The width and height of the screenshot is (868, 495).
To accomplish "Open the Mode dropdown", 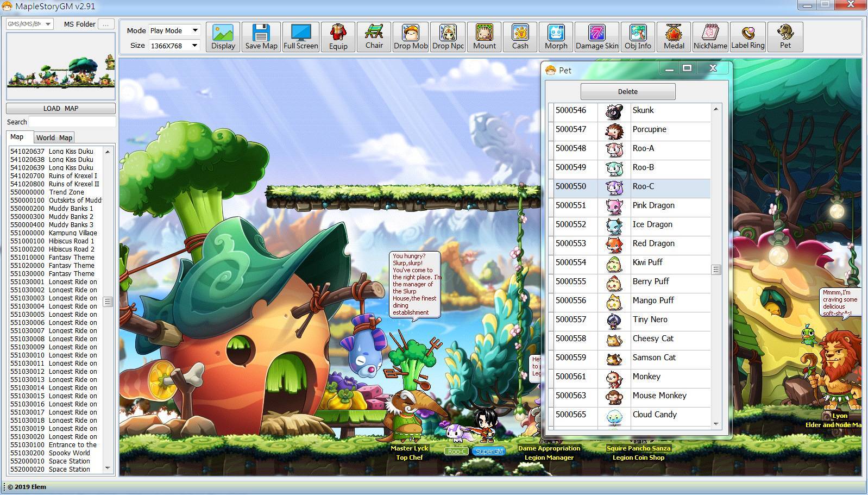I will (174, 30).
